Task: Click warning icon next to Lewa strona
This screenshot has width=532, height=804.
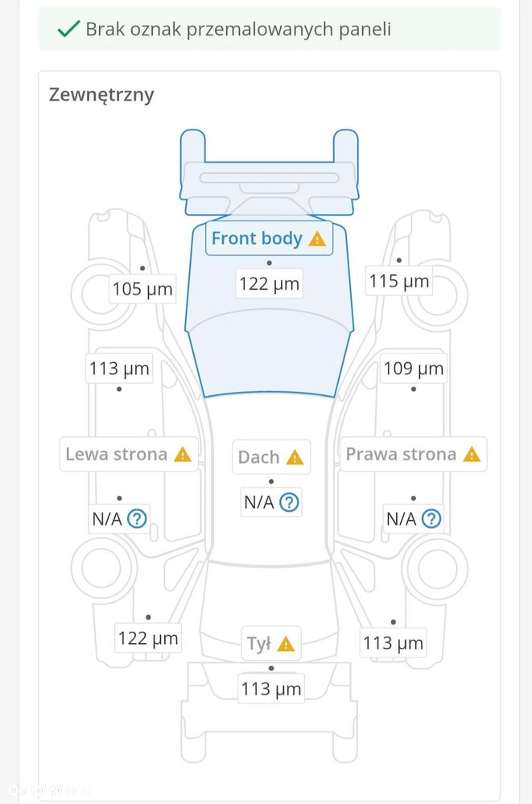Action: tap(183, 455)
